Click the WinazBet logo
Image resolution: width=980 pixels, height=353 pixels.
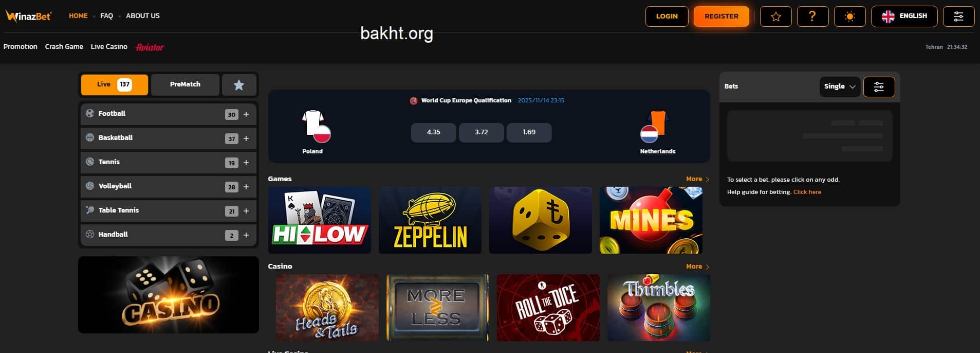coord(29,16)
